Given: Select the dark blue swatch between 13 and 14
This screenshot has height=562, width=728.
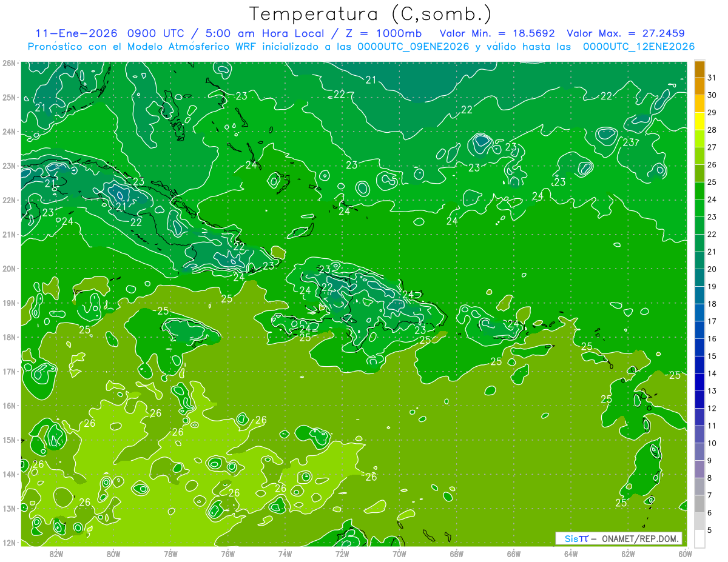Looking at the screenshot, I should pos(699,382).
